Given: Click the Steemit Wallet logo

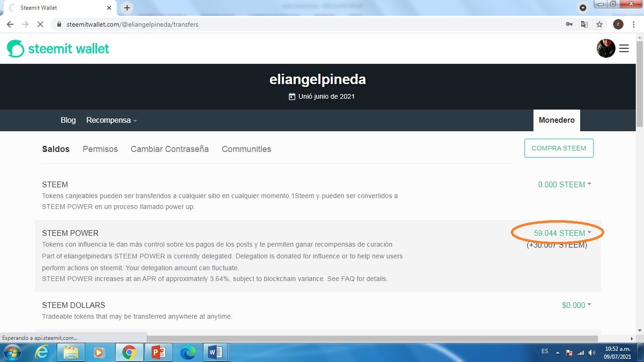Looking at the screenshot, I should click(x=58, y=49).
